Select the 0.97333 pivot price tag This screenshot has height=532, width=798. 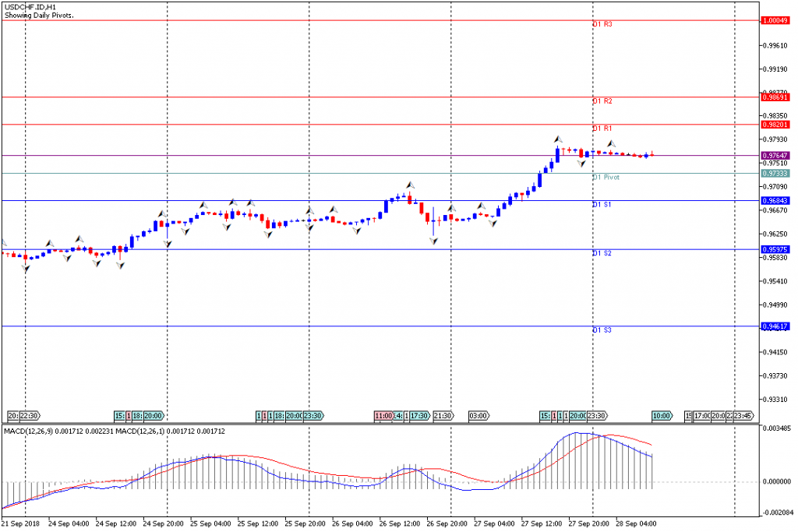[775, 173]
